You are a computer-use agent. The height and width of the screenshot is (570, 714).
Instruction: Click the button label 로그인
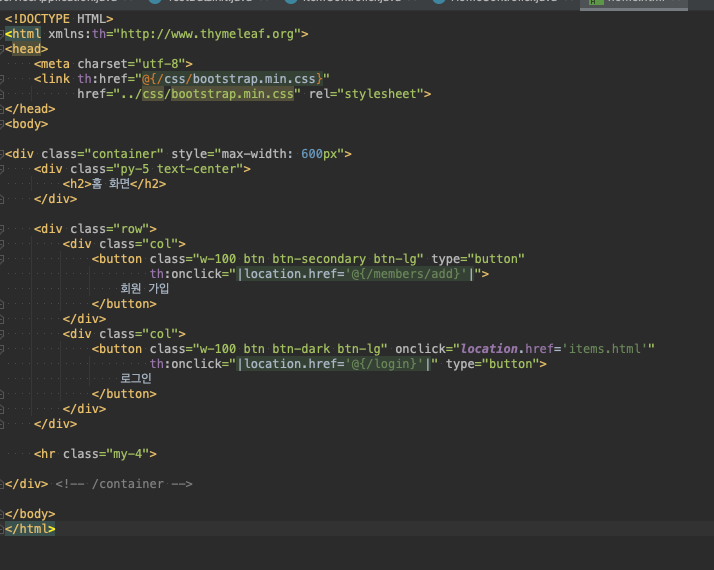tap(136, 379)
